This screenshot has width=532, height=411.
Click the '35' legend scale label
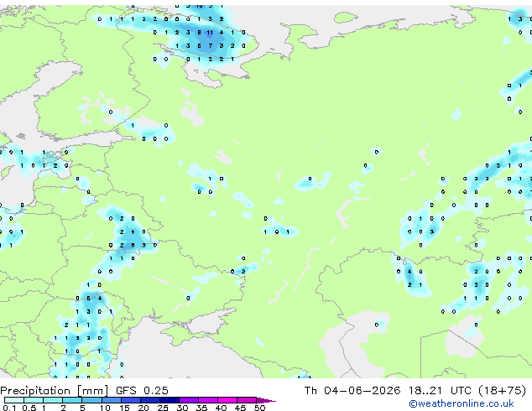[201, 408]
